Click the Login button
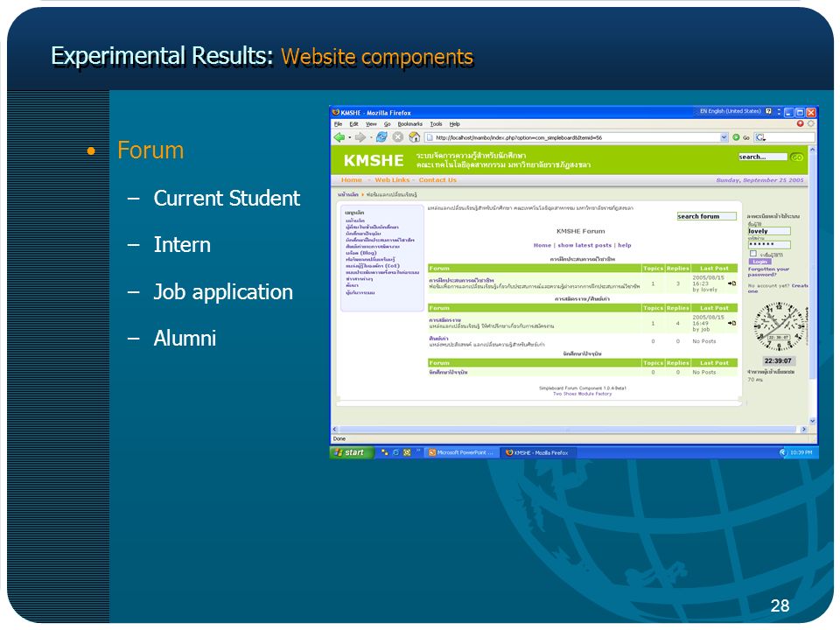 pos(759,262)
